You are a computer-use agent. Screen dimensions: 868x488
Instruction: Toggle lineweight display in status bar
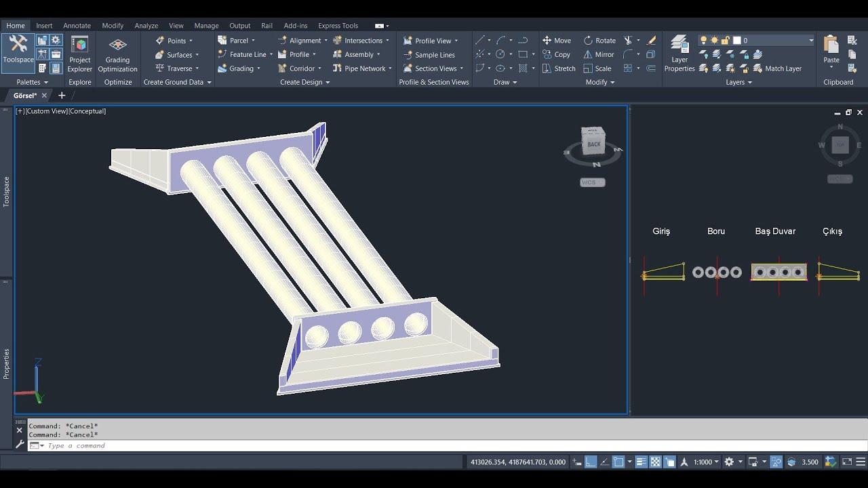click(x=643, y=462)
